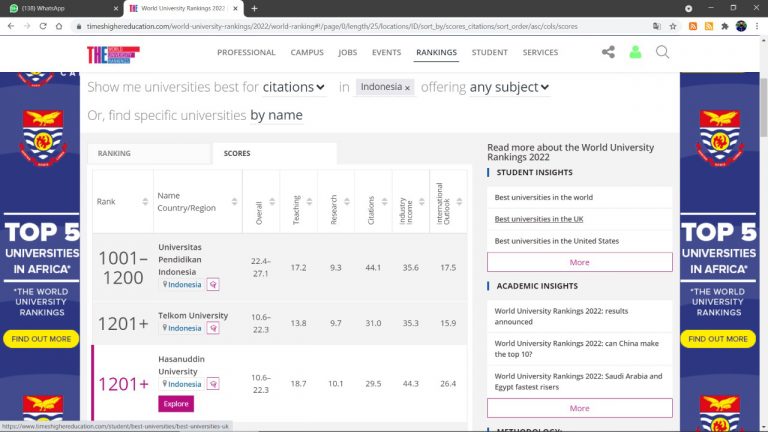Open the green user account icon
This screenshot has height=432, width=768.
click(635, 52)
